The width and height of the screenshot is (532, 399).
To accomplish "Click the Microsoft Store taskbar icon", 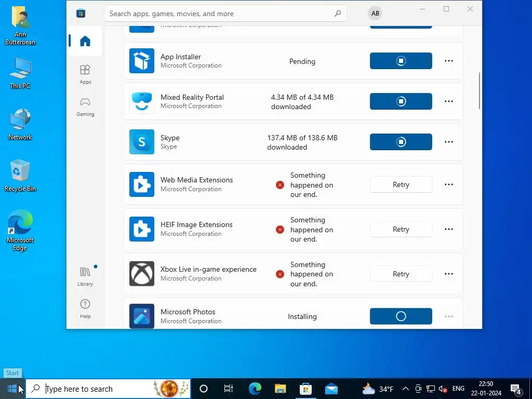I will click(x=305, y=389).
